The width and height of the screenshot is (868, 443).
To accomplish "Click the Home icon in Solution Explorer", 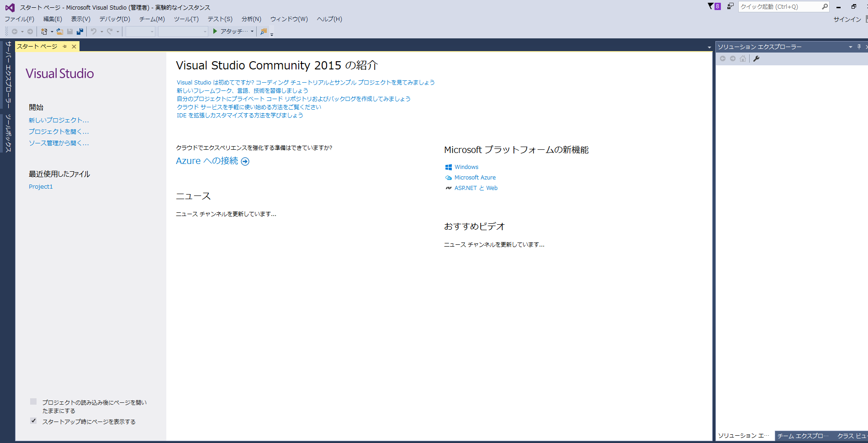I will click(743, 58).
